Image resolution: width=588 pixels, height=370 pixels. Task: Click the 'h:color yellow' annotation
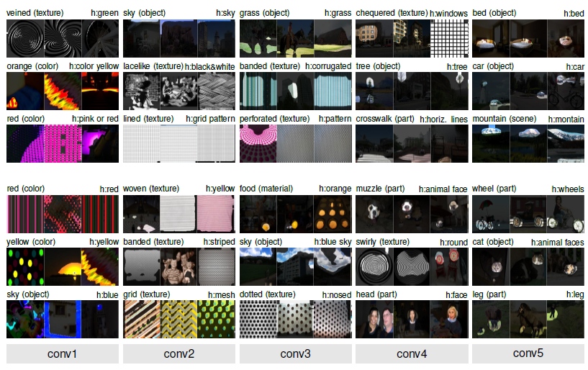(94, 66)
